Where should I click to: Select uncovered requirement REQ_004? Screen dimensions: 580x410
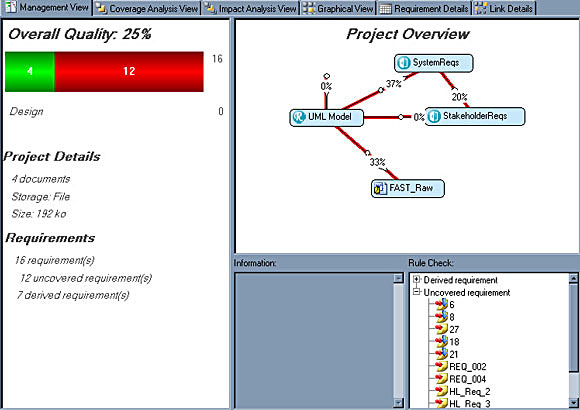[x=468, y=379]
